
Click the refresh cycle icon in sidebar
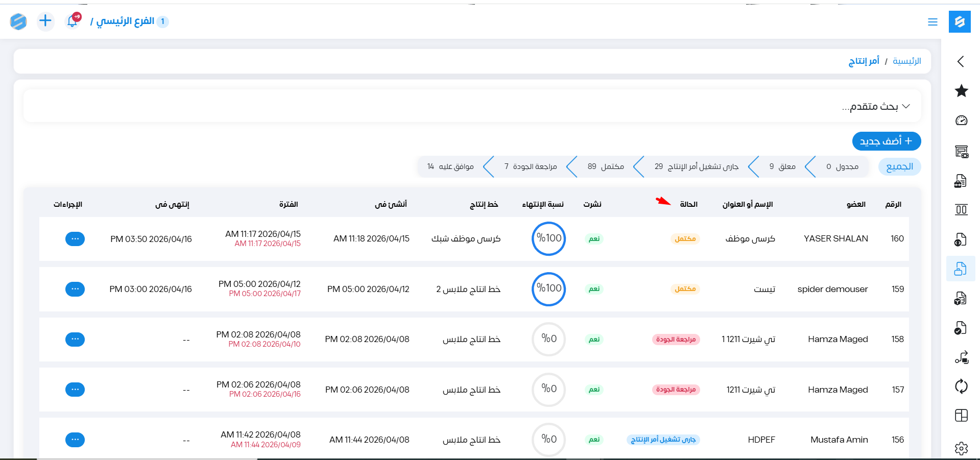(961, 386)
